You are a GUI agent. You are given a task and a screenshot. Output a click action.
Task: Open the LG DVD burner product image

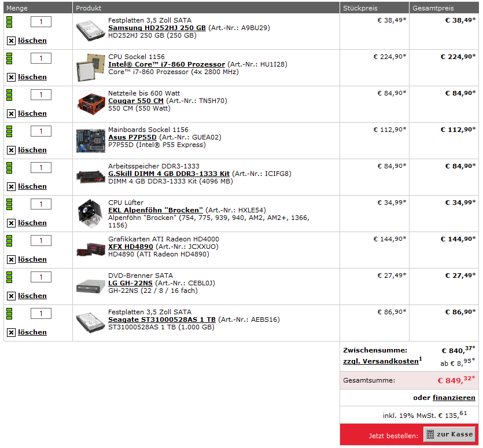point(91,286)
